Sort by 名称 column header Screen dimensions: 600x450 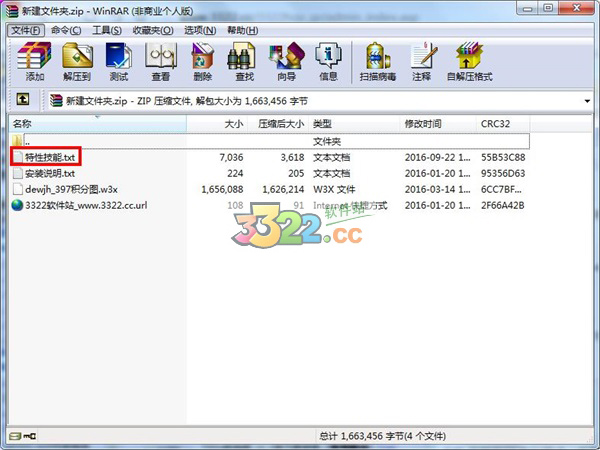98,124
